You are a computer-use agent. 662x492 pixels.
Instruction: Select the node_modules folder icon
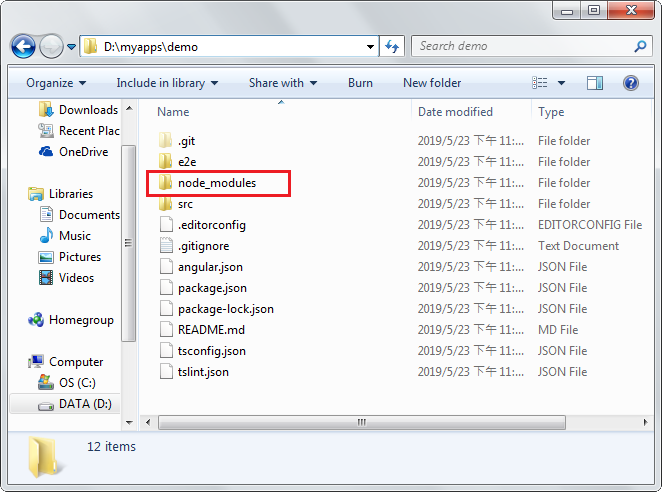pyautogui.click(x=166, y=183)
